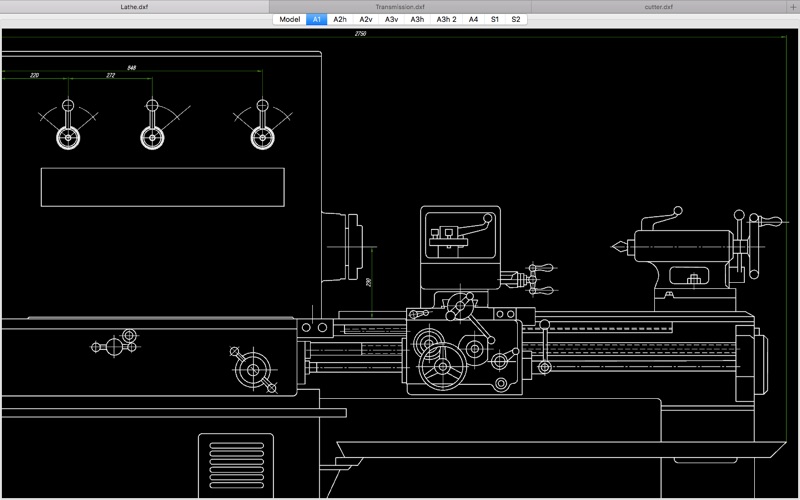Screen dimensions: 800x500
Task: Open the S2 layout tab
Action: pos(516,19)
